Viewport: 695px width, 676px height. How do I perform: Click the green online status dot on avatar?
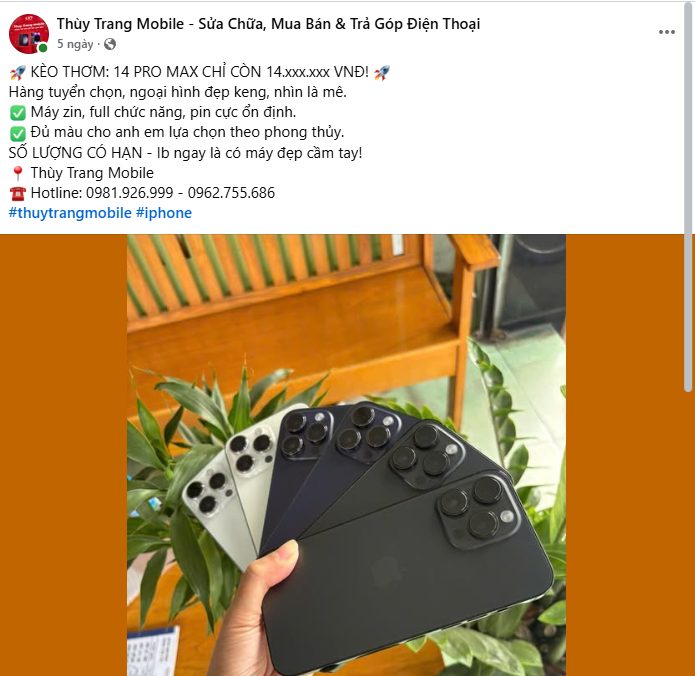click(43, 48)
